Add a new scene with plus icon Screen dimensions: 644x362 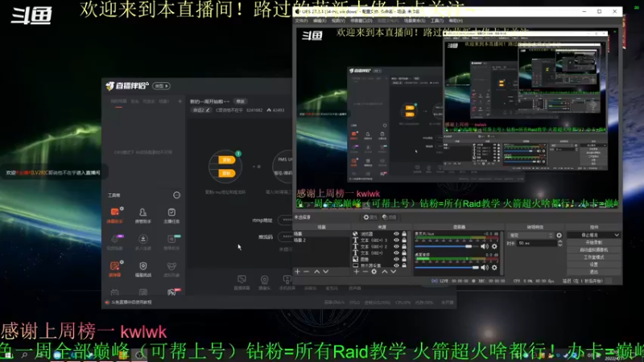pos(297,272)
